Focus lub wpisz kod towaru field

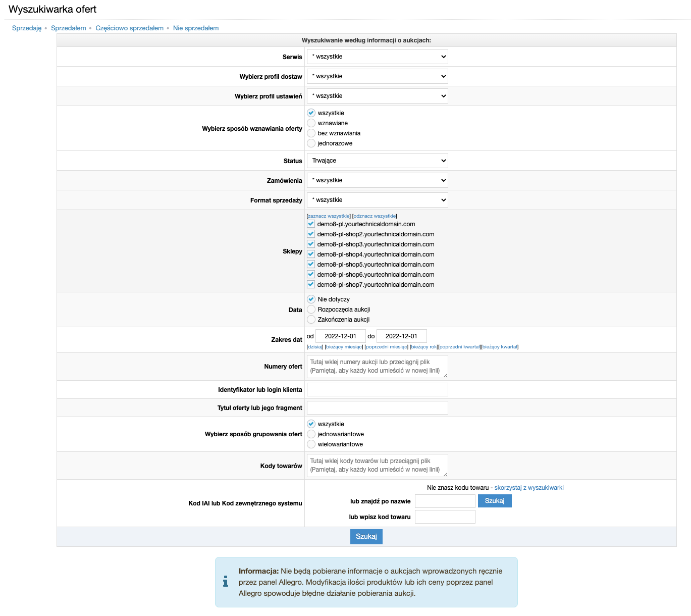point(445,517)
